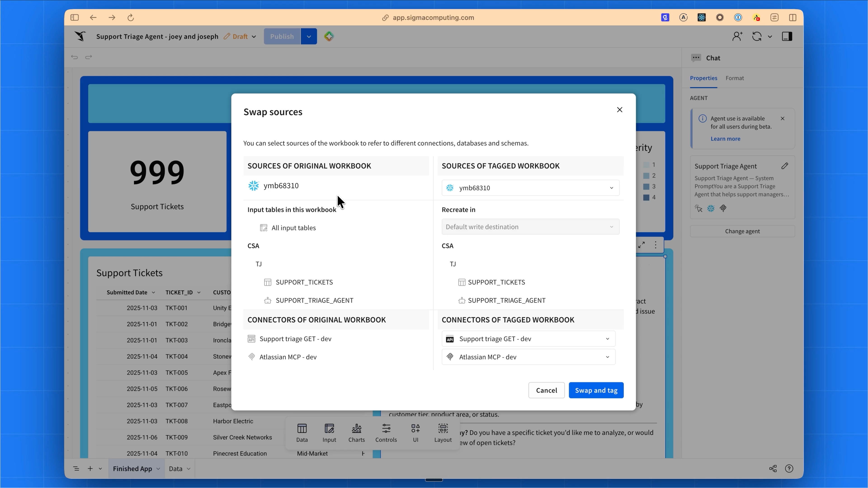Click the TKT-008 ticket cell
The height and width of the screenshot is (488, 868).
(177, 421)
